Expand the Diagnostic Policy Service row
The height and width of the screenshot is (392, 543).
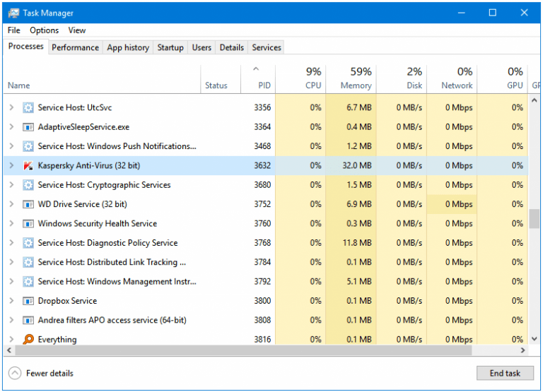coord(11,243)
